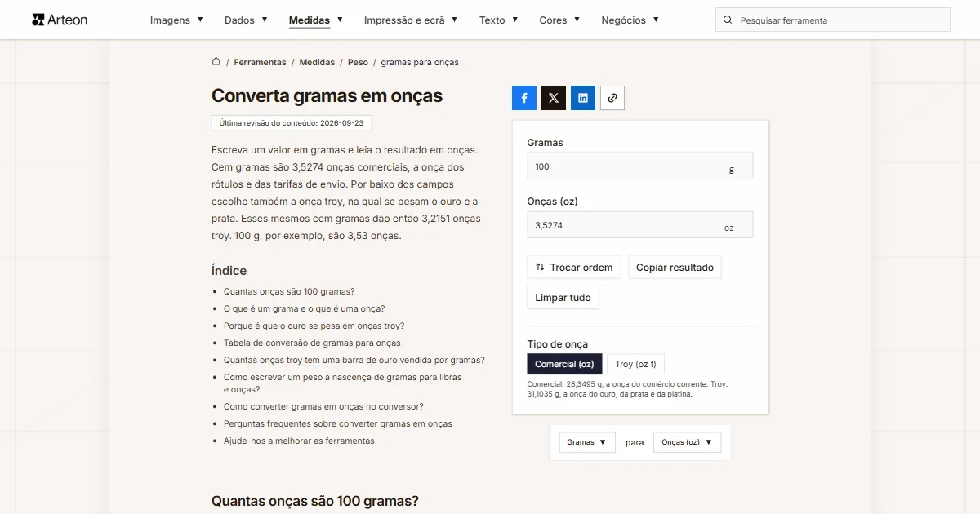This screenshot has width=980, height=514.
Task: Open the target unit Onças (oz) dropdown
Action: point(688,442)
